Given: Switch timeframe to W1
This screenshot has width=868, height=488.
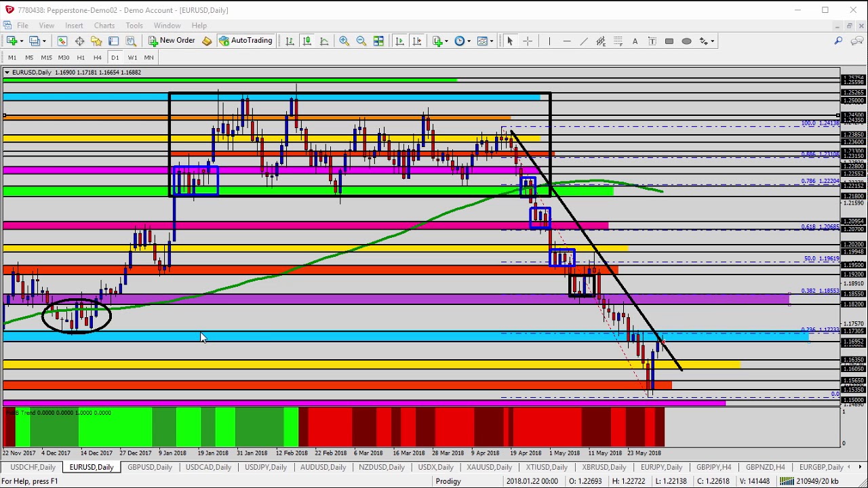Looking at the screenshot, I should (132, 58).
